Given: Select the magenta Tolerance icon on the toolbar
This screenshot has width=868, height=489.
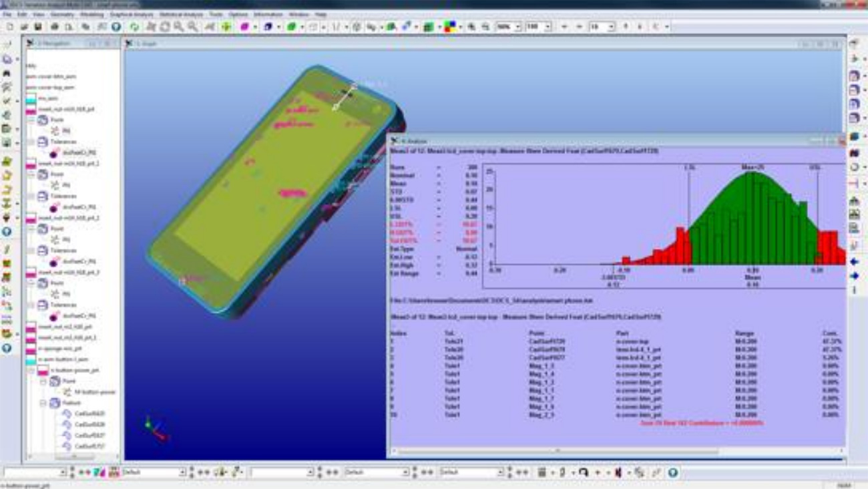Looking at the screenshot, I should point(243,27).
